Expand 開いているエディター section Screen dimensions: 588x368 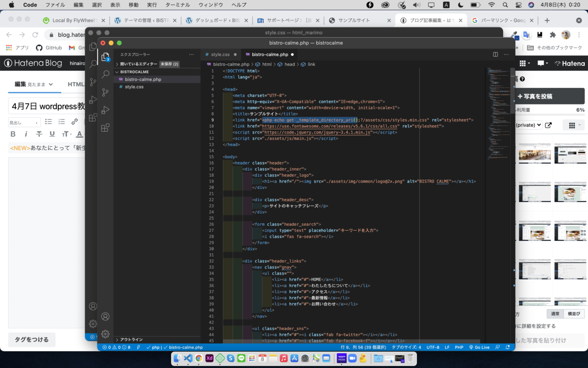[157, 64]
